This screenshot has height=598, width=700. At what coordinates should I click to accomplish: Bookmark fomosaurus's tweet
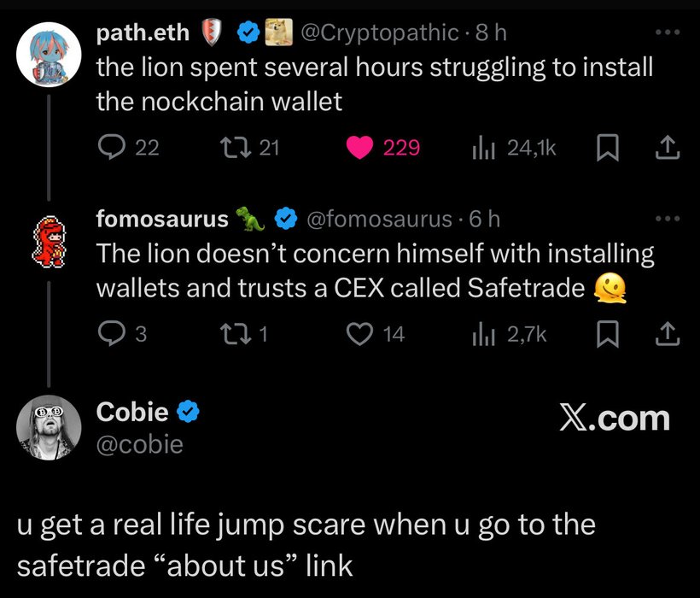605,334
